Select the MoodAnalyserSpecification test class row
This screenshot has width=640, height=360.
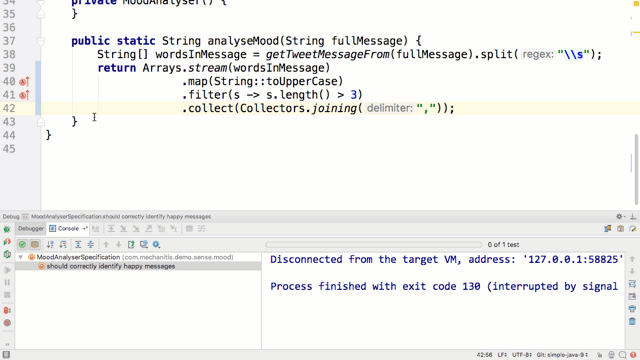[138, 257]
